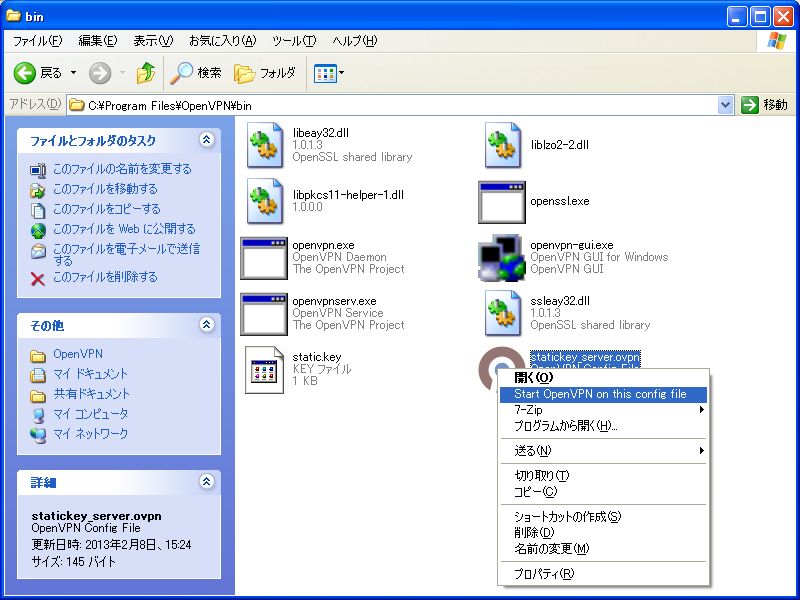Choose Create Shortcut (ショートカットの作成)
Screen dimensions: 800x600
click(x=604, y=517)
